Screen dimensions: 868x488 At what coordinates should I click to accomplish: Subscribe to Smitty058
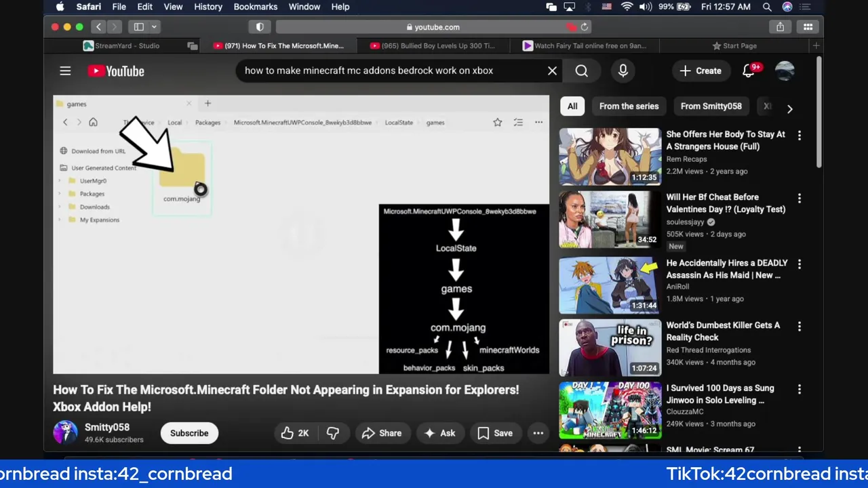click(189, 433)
